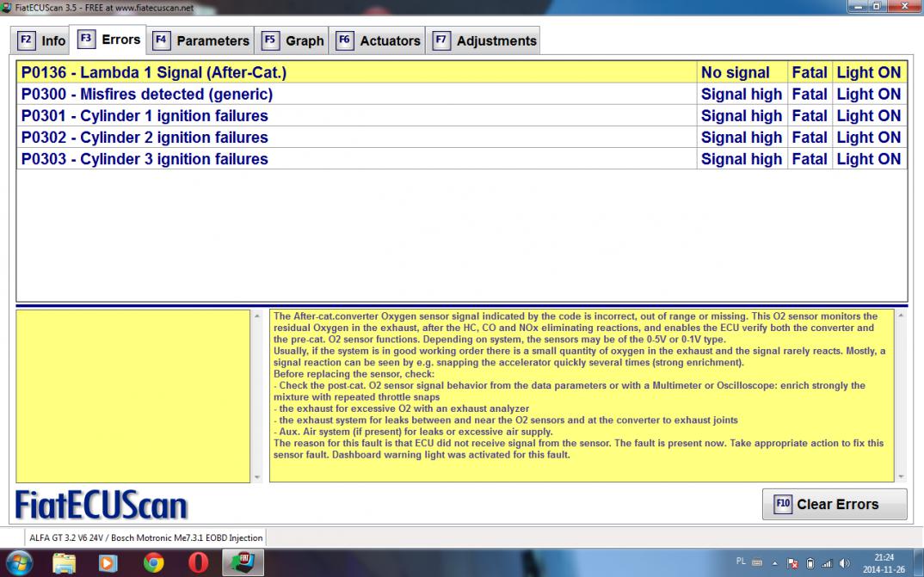The image size is (924, 577).
Task: Click 'Light ON' cell in the P0136 row
Action: [870, 72]
